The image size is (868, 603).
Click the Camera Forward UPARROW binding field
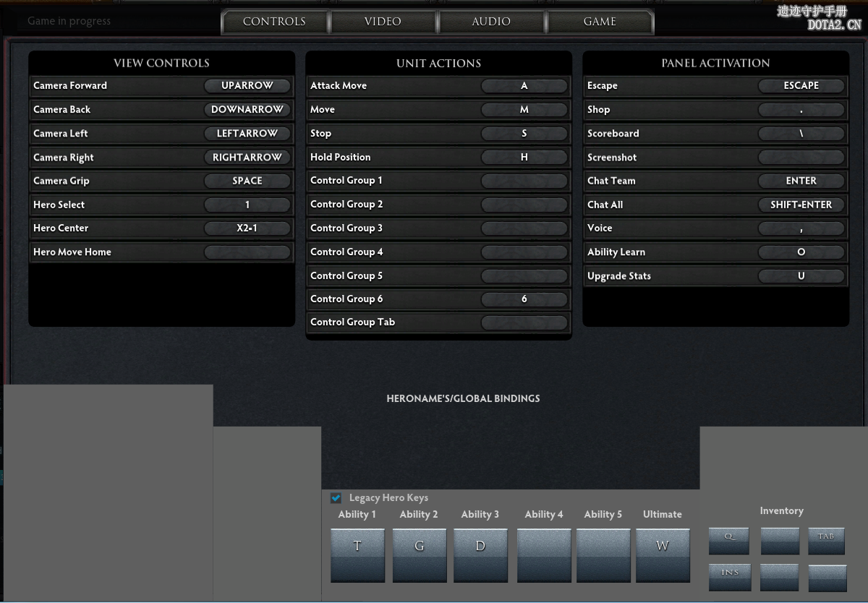pos(247,85)
